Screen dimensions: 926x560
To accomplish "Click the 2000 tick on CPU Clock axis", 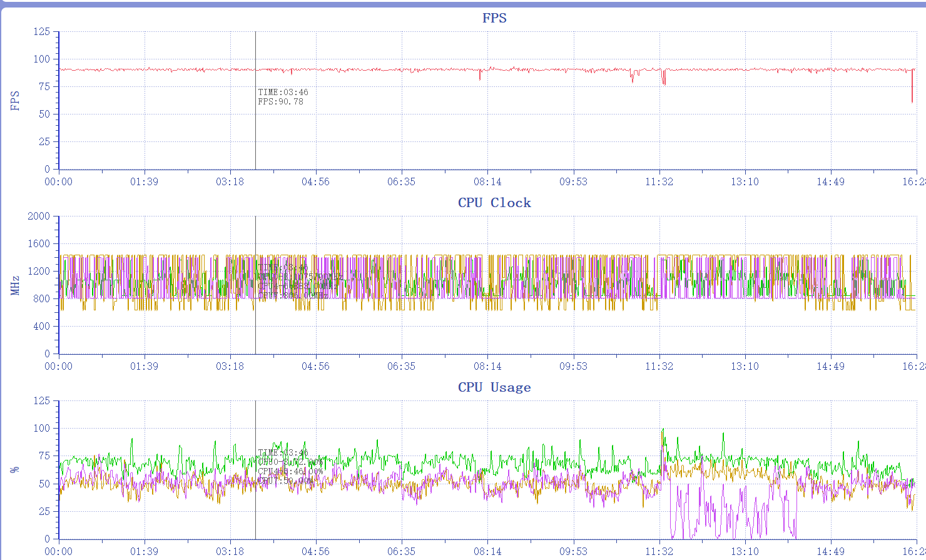I will 39,216.
